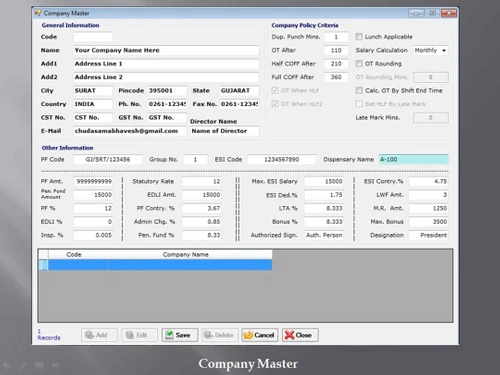The height and width of the screenshot is (375, 500).
Task: Click the Full COFF After field
Action: coord(336,77)
